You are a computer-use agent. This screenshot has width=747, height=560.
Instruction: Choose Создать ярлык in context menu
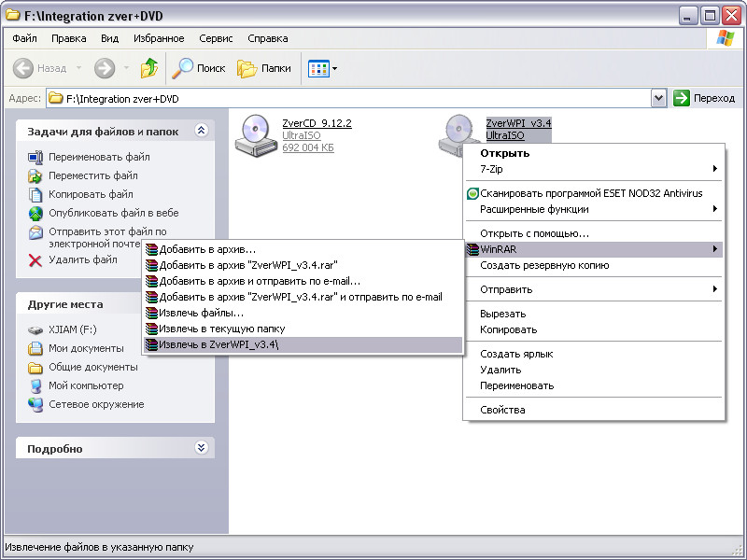pos(594,354)
